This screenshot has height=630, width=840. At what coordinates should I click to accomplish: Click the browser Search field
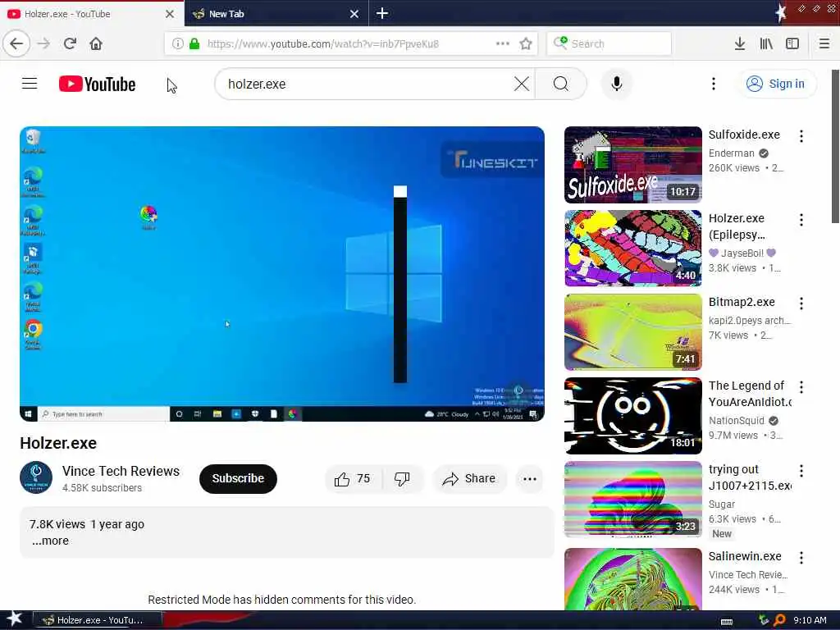click(x=609, y=43)
